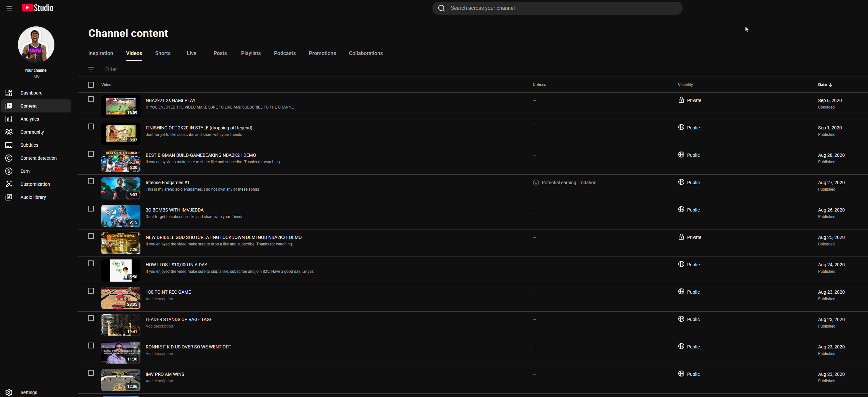Screen dimensions: 868x397
Task: Click lock icon for NBA2k21 2s GAMEPLAY
Action: tap(681, 100)
